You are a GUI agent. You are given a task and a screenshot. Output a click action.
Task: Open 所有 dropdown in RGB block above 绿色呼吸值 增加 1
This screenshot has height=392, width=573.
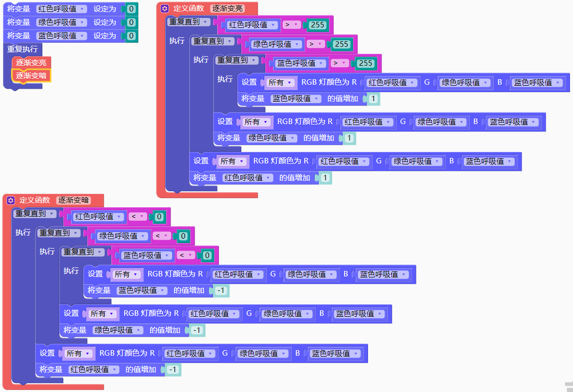(x=255, y=122)
